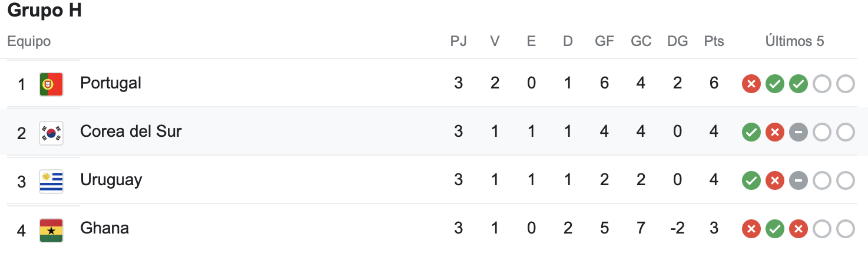The width and height of the screenshot is (868, 263).
Task: Click the Portugal flag icon
Action: (x=51, y=84)
